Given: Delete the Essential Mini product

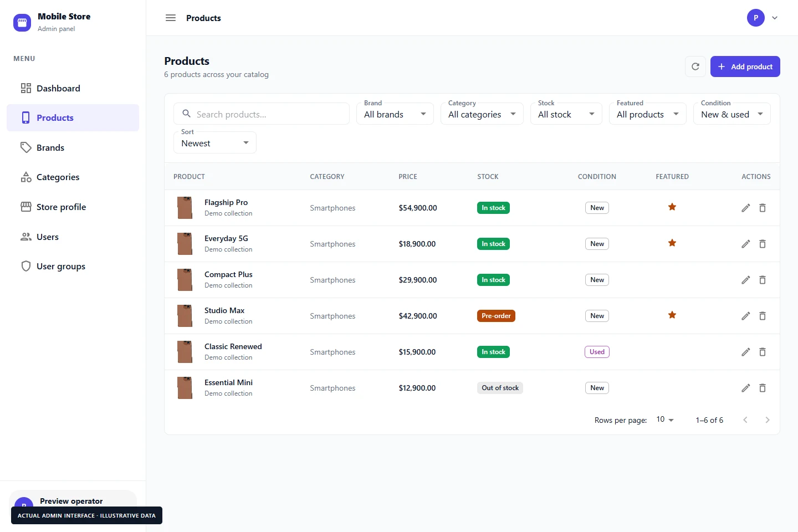Looking at the screenshot, I should 763,388.
